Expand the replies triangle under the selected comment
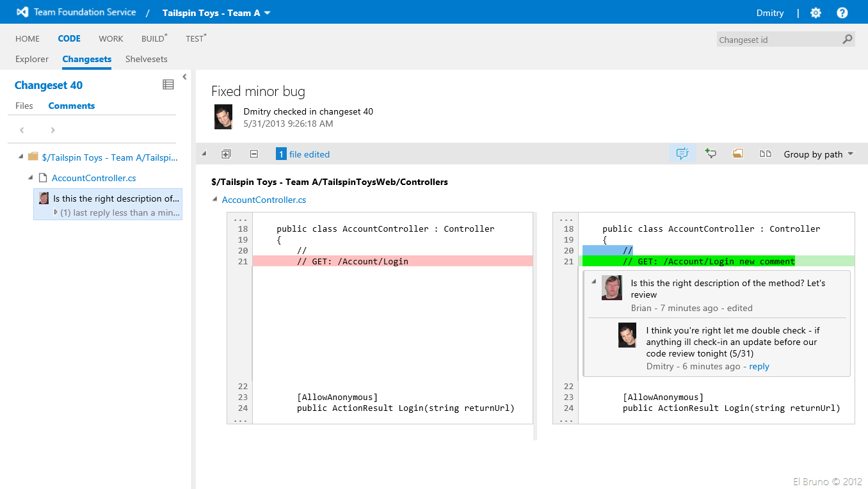Viewport: 868px width, 489px height. pos(56,212)
